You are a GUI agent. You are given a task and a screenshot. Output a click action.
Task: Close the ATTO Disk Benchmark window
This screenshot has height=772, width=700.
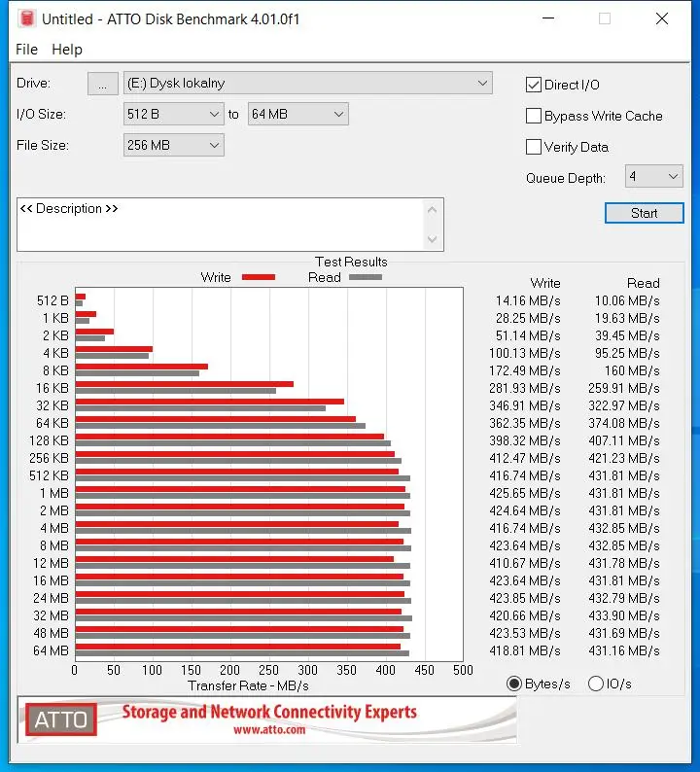tap(662, 18)
